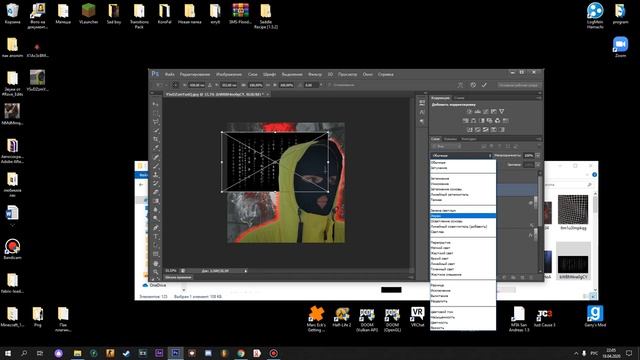Choose the Умножение blend mode

tap(463, 184)
